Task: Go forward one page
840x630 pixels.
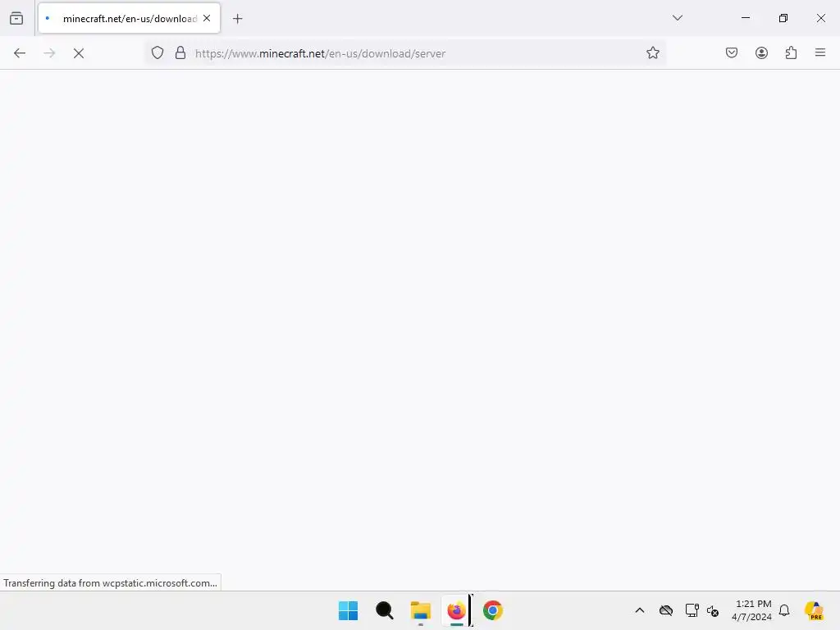Action: [x=49, y=53]
